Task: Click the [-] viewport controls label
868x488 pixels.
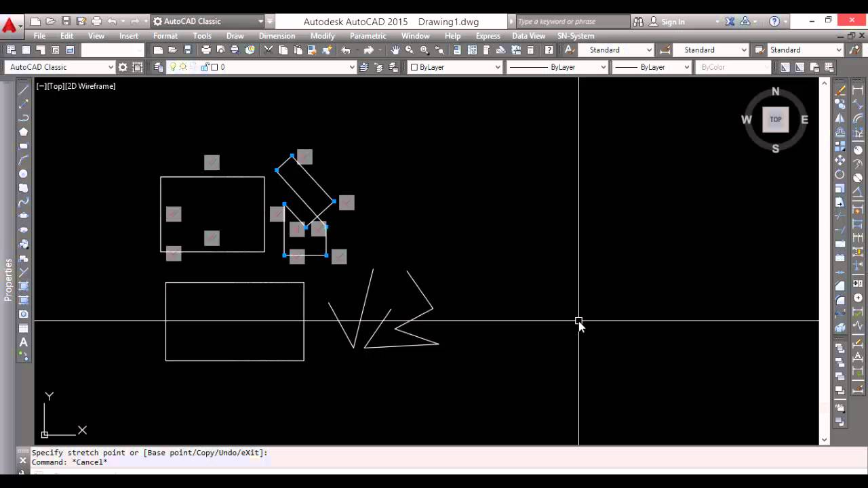Action: (x=41, y=86)
